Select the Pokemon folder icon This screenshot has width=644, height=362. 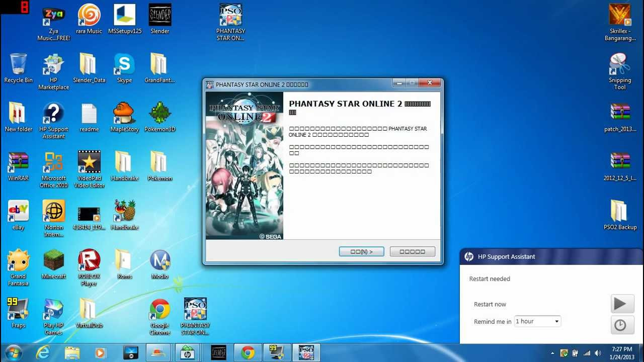click(160, 166)
